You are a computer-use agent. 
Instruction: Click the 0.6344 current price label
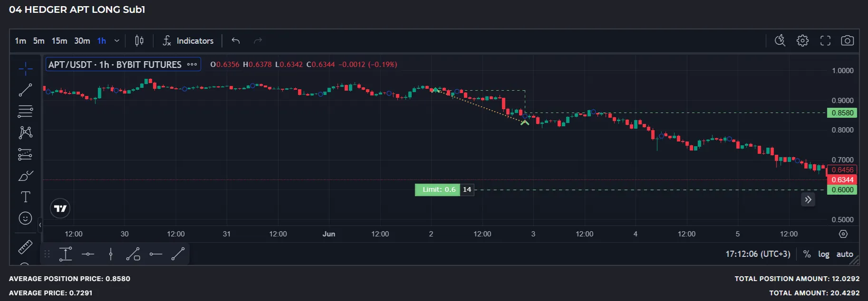[x=842, y=180]
